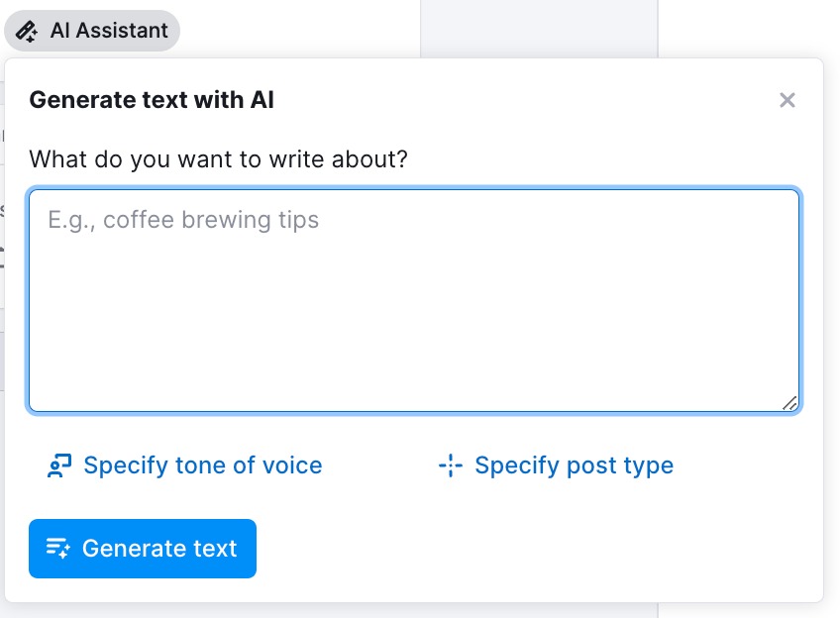840x618 pixels.
Task: Click the gray panel behind the dialog
Action: 538,28
